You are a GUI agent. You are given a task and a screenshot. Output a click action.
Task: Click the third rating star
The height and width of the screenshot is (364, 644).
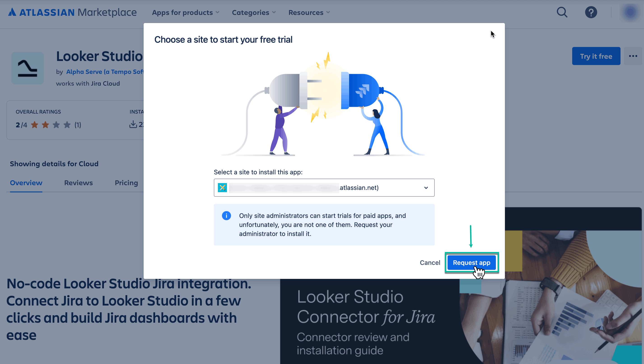point(56,124)
